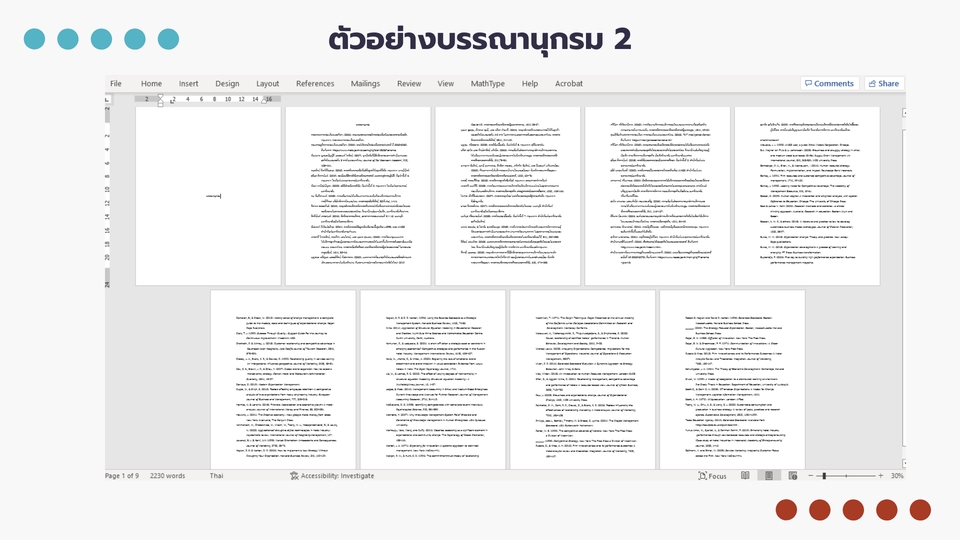Viewport: 960px width, 540px height.
Task: Open zoom dialog via 30% level
Action: click(x=897, y=476)
